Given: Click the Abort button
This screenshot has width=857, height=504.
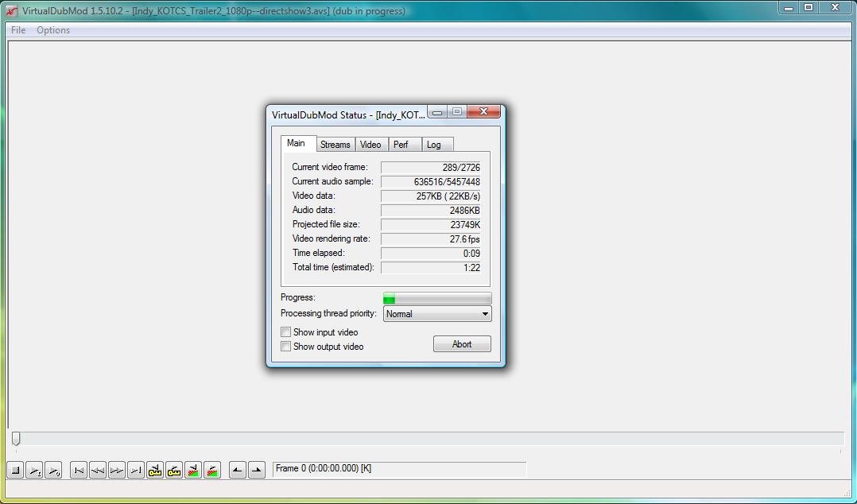Looking at the screenshot, I should pyautogui.click(x=462, y=344).
